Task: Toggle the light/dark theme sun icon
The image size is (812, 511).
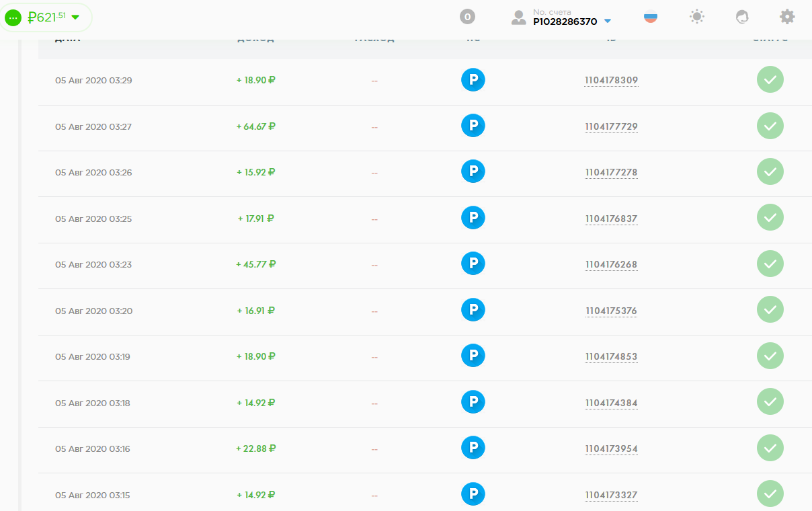Action: tap(697, 17)
